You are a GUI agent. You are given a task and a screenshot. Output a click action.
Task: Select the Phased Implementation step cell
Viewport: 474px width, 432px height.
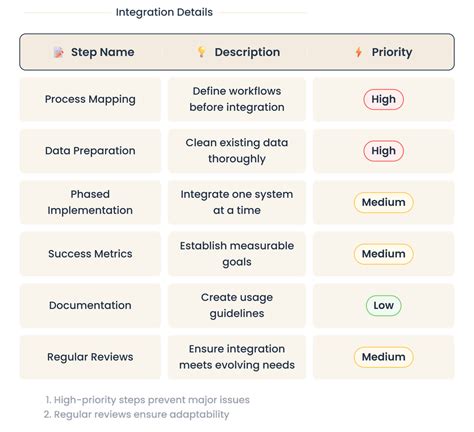click(90, 202)
